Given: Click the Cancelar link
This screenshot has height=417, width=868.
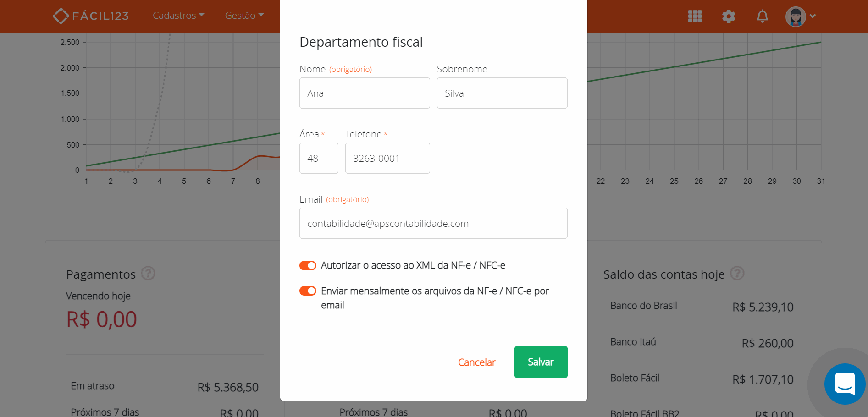Looking at the screenshot, I should [476, 362].
